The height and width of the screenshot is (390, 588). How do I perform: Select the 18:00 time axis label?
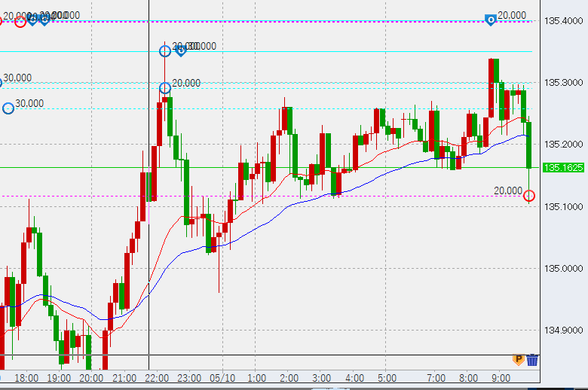(x=26, y=377)
